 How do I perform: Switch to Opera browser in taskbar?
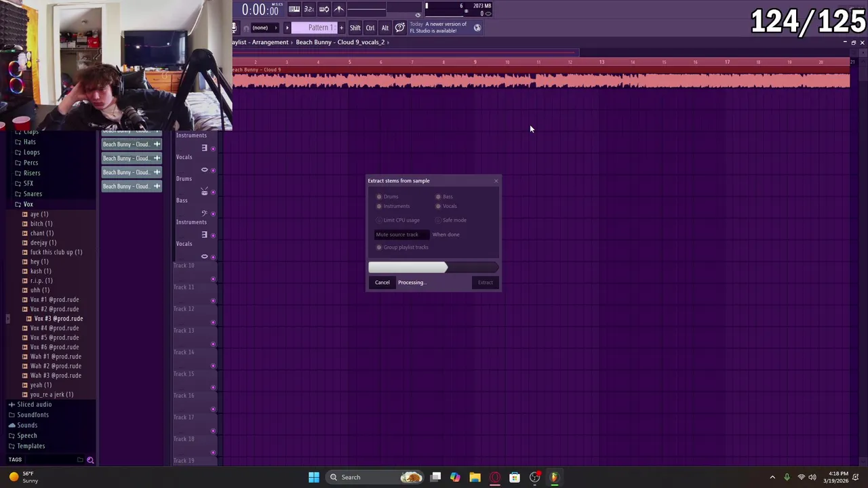pos(495,477)
